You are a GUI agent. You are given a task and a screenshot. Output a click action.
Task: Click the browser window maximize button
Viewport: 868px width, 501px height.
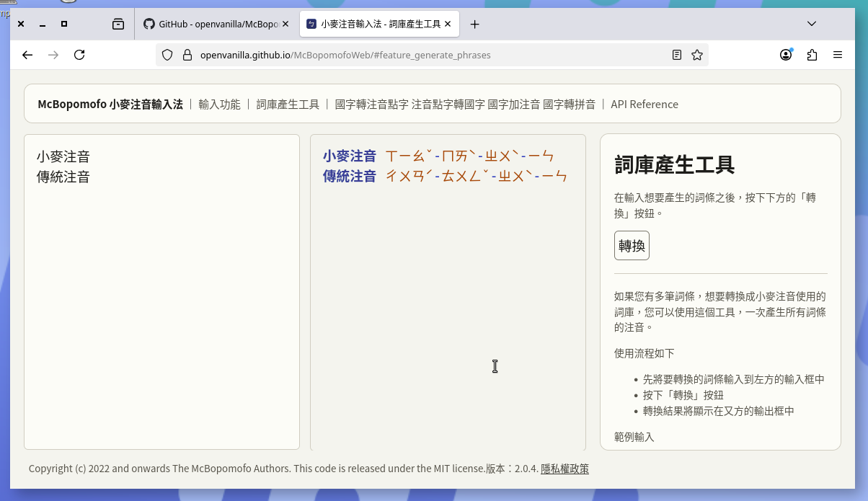tap(64, 24)
